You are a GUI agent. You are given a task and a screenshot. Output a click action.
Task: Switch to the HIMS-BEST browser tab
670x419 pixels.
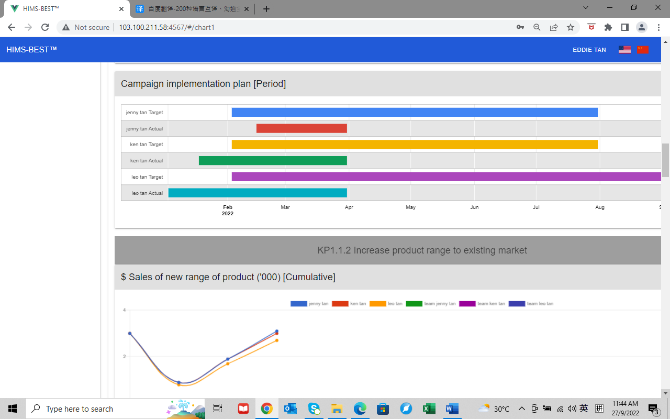pyautogui.click(x=60, y=8)
